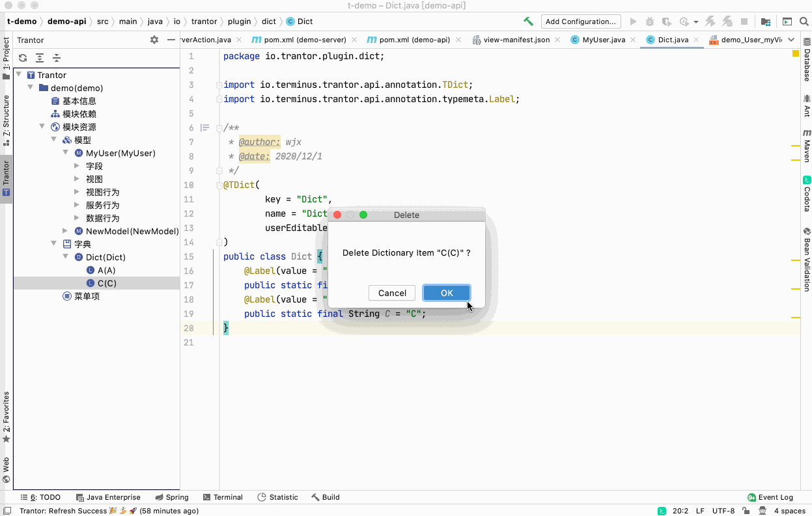Open the Statistic tool window
Image resolution: width=812 pixels, height=516 pixels.
(278, 497)
